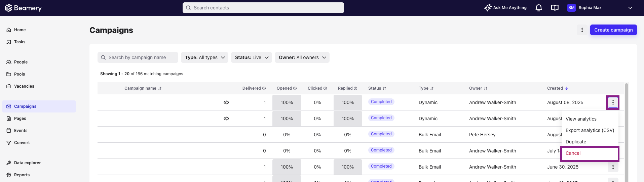Viewport: 644px width, 182px height.
Task: Click Completed badge in Pete Hersey row
Action: pyautogui.click(x=381, y=134)
